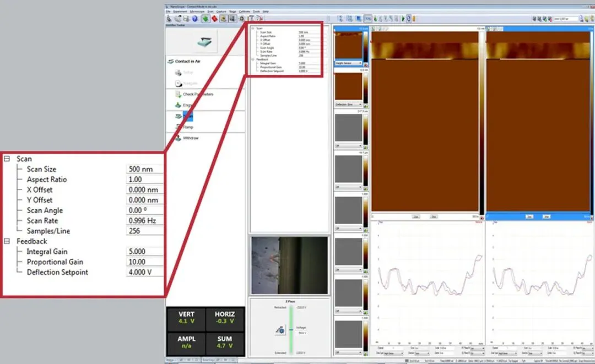Open the Height Sensor channel dropdown

348,63
